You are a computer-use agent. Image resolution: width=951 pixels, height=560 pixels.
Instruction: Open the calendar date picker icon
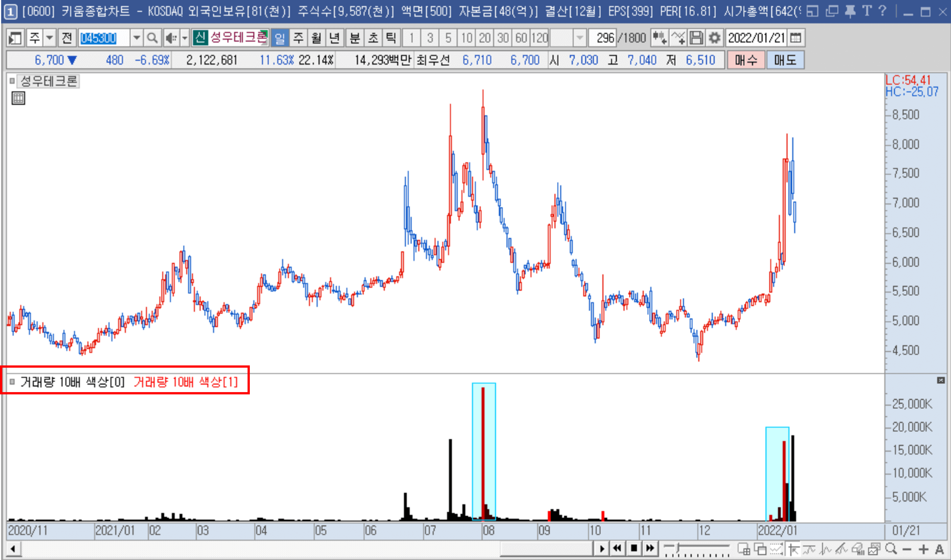click(x=795, y=38)
